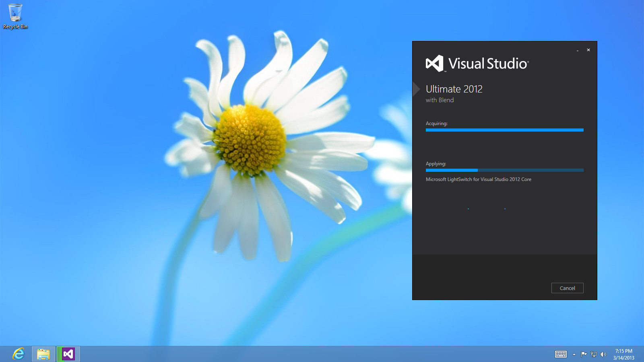This screenshot has height=362, width=644.
Task: Click the Microsoft LightSwitch status text
Action: tap(478, 179)
